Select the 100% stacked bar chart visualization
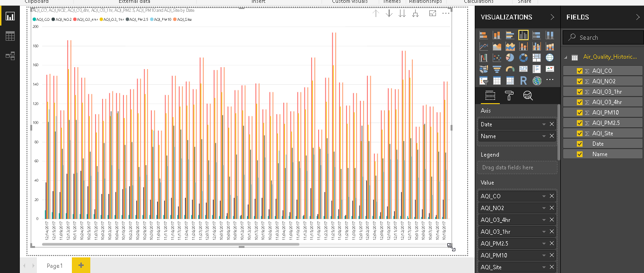The height and width of the screenshot is (273, 644). 536,35
